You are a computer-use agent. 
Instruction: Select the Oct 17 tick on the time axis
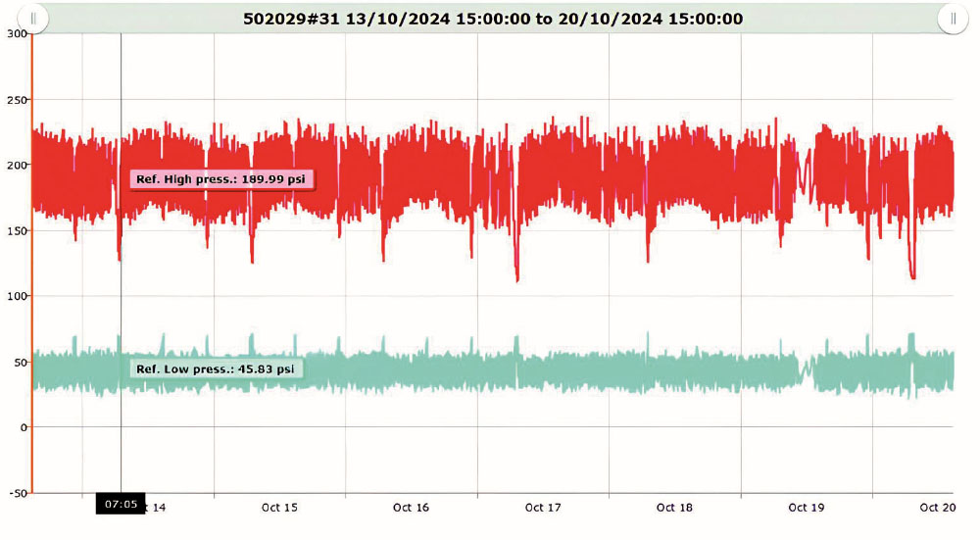[x=542, y=508]
